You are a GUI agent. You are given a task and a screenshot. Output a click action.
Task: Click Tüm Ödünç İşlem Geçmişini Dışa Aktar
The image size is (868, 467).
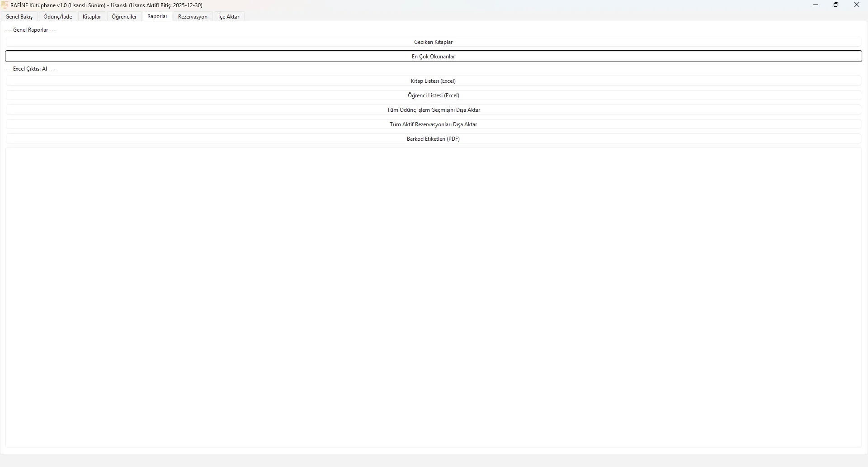433,110
